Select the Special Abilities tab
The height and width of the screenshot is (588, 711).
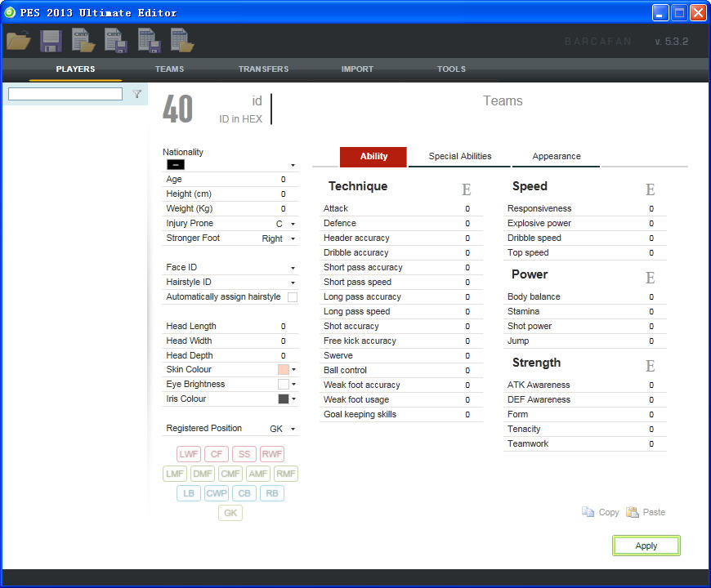460,156
